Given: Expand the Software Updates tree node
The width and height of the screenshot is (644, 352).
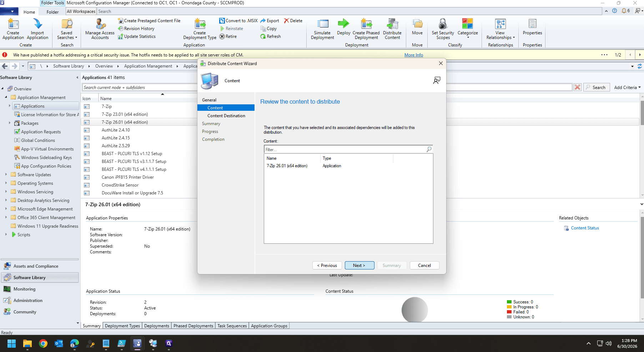Looking at the screenshot, I should tap(6, 174).
